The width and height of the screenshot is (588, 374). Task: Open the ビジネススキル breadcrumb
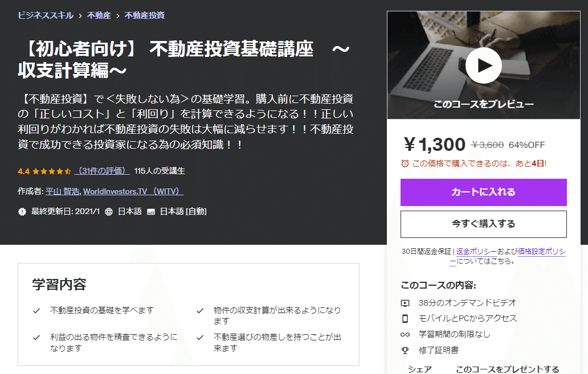coord(46,15)
